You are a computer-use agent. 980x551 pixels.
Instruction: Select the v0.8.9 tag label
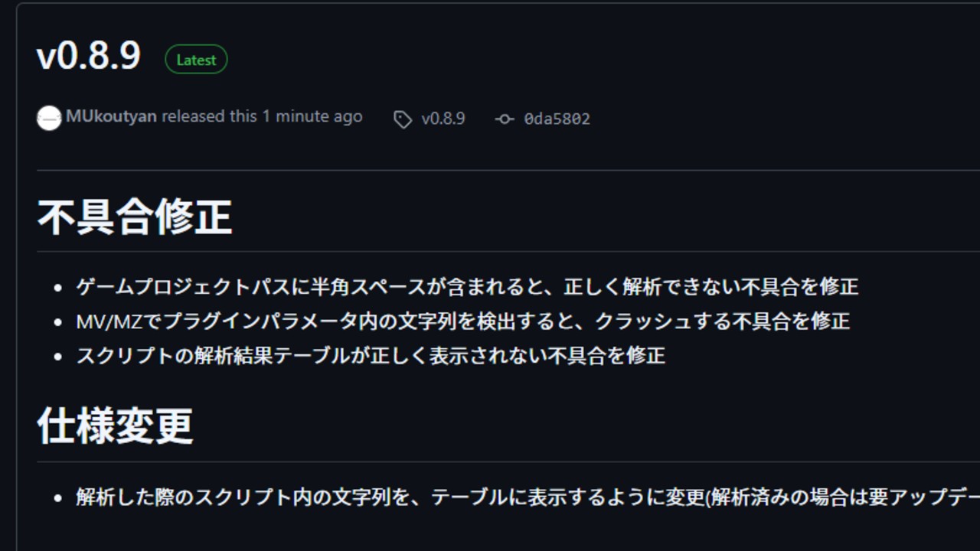click(444, 119)
